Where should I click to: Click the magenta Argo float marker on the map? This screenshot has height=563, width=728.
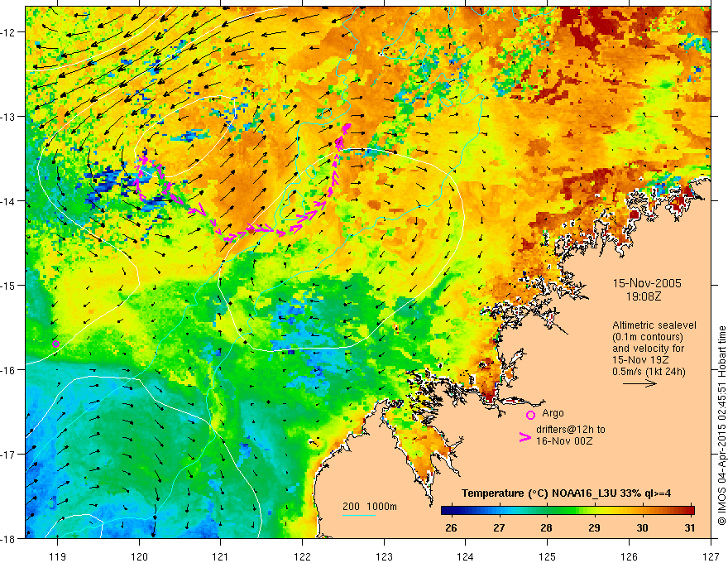click(x=55, y=344)
